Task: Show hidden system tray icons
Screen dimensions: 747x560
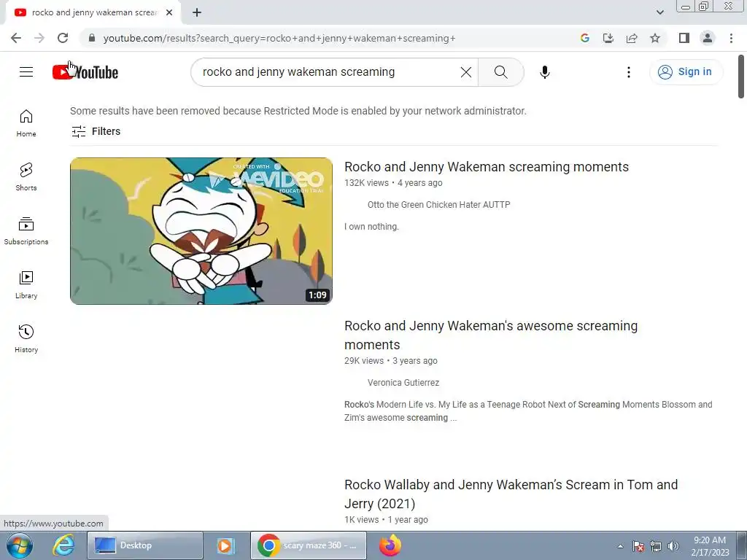Action: pos(620,546)
